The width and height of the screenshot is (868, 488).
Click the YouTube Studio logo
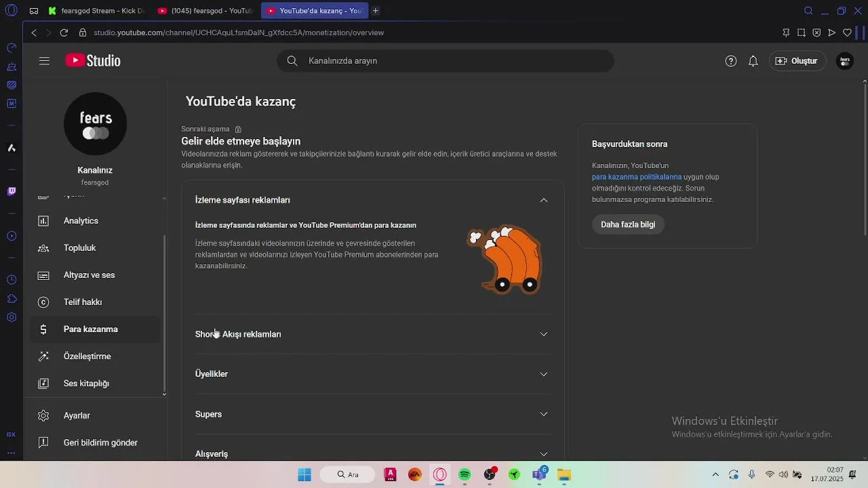pyautogui.click(x=93, y=61)
